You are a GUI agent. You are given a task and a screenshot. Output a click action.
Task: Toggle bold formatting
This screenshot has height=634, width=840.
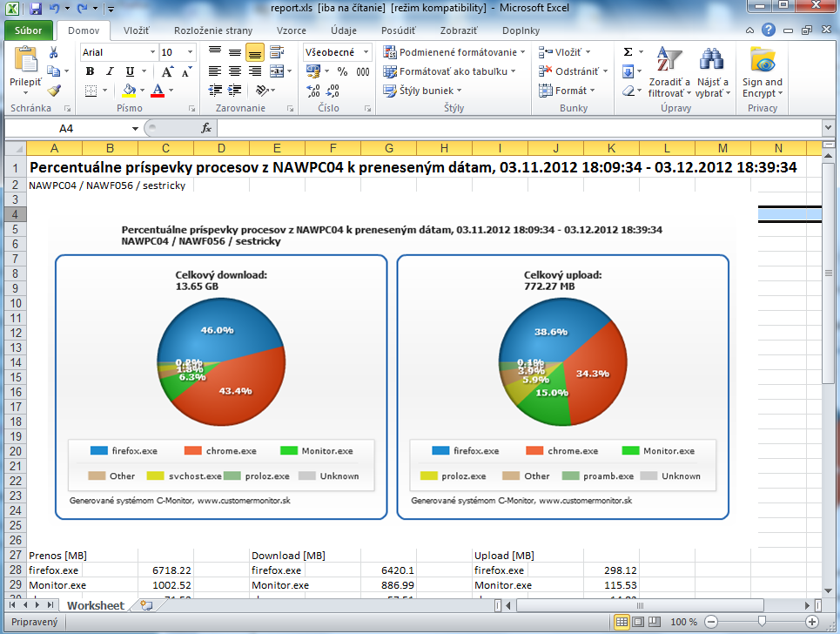(90, 71)
